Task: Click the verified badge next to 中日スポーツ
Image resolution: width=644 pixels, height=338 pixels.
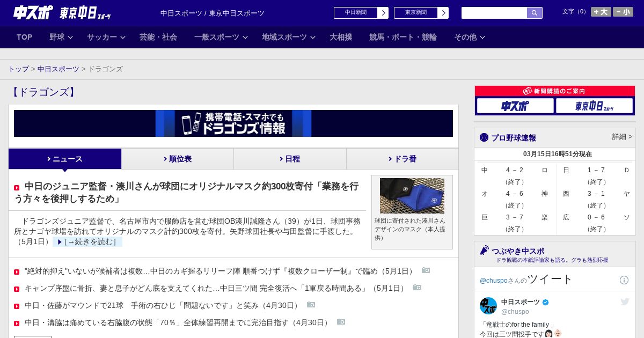Action: click(546, 302)
